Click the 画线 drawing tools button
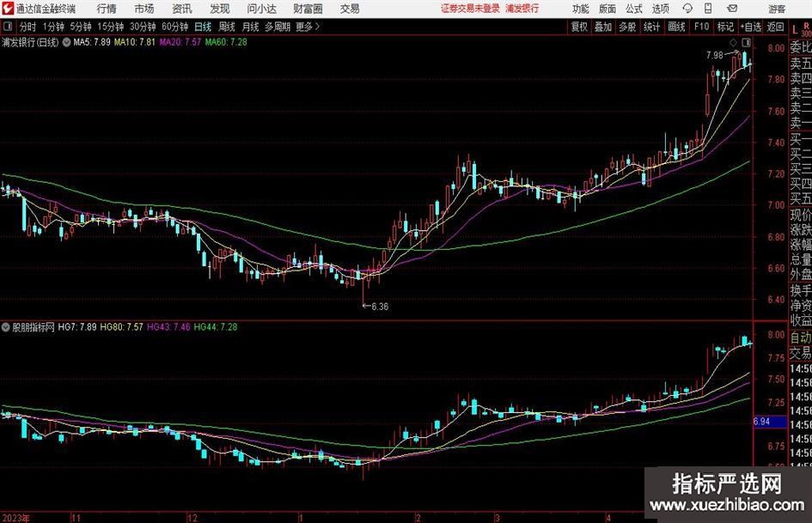Viewport: 812px width, 523px height. click(676, 27)
